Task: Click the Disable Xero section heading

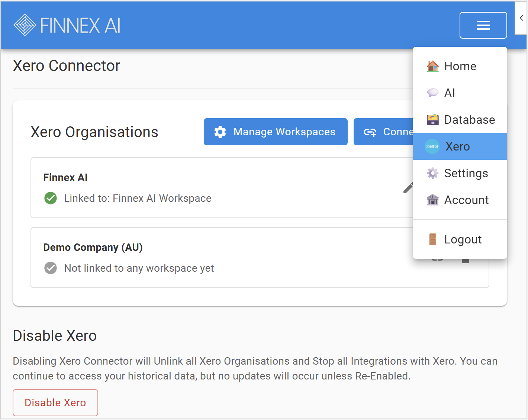Action: [55, 336]
